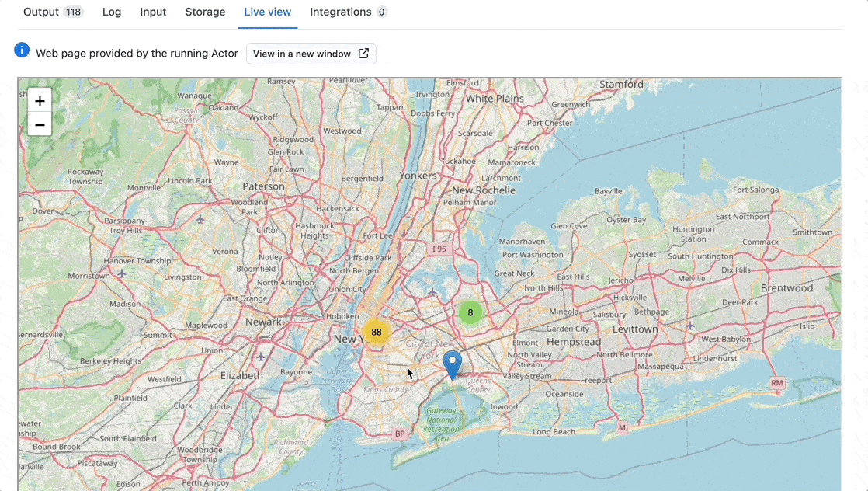
Task: Open the Input tab
Action: click(153, 12)
